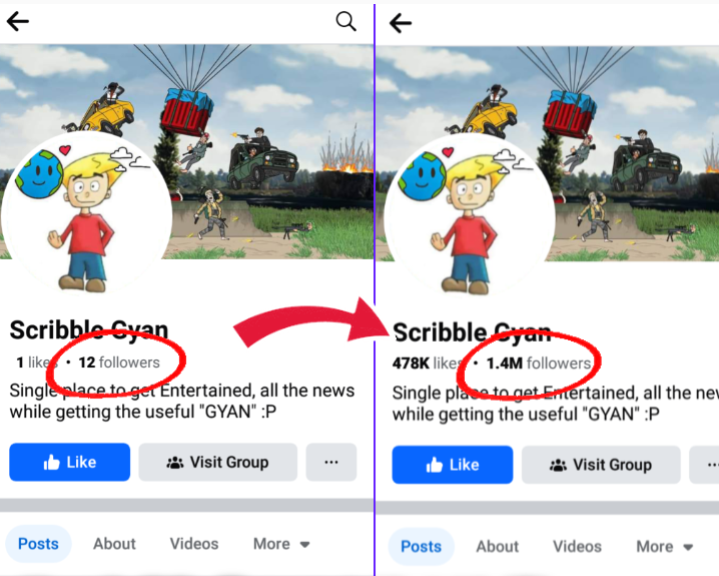The image size is (719, 576).
Task: Select the right Posts tab
Action: point(421,547)
